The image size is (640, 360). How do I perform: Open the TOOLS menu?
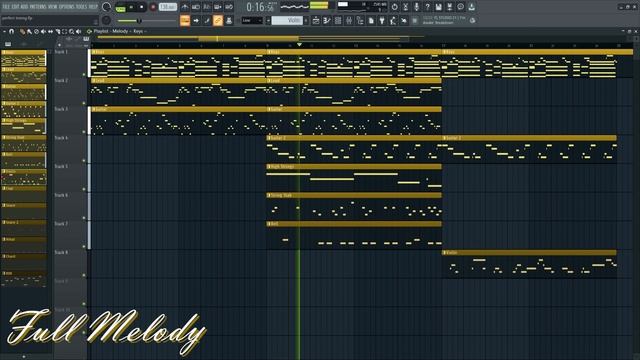pyautogui.click(x=82, y=7)
